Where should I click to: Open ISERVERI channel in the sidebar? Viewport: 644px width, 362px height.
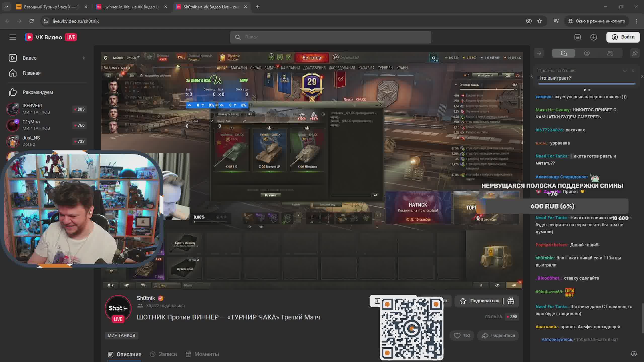47,109
